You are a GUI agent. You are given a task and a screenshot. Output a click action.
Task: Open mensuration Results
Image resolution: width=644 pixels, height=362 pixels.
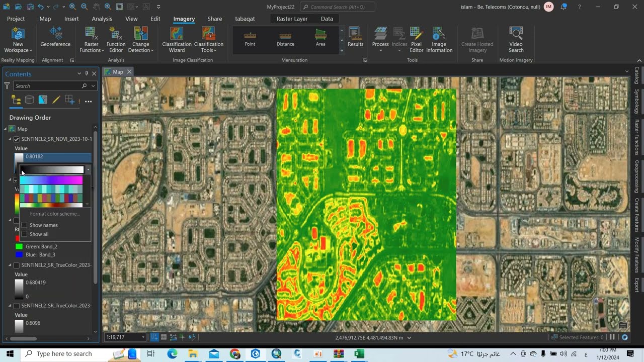pos(355,37)
